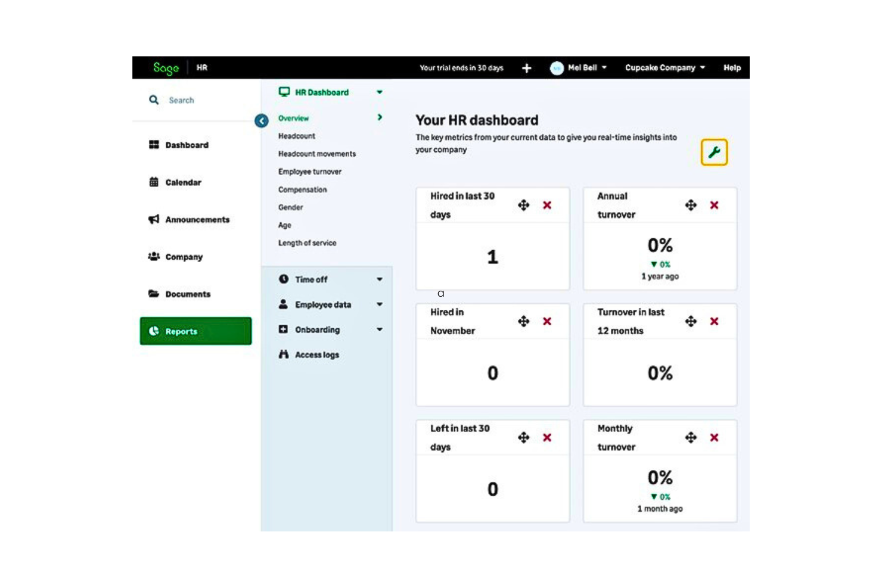Viewport: 882px width, 588px height.
Task: Expand the Time off section arrow
Action: coord(380,279)
